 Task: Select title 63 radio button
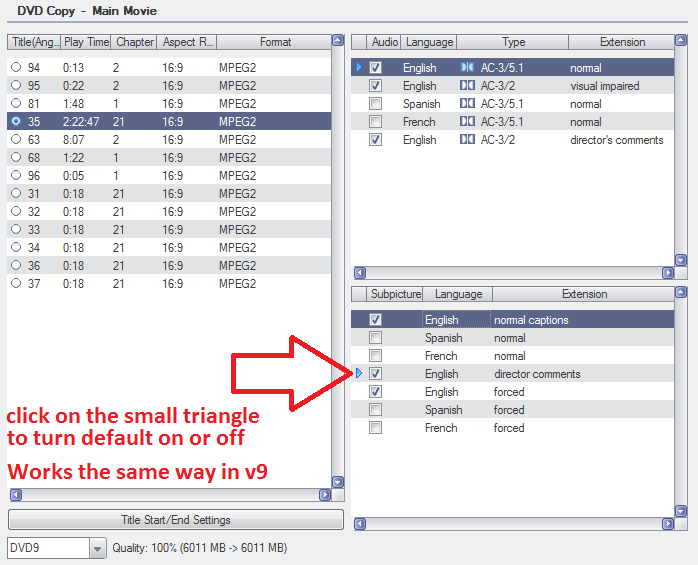tap(16, 139)
